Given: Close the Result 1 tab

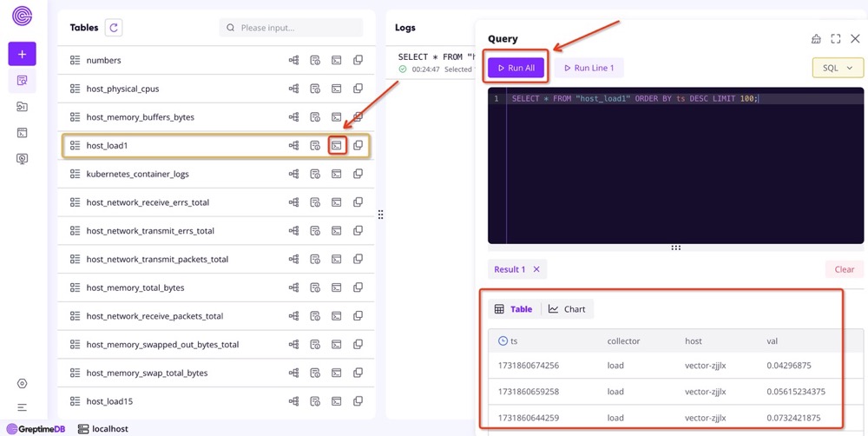Looking at the screenshot, I should [536, 269].
